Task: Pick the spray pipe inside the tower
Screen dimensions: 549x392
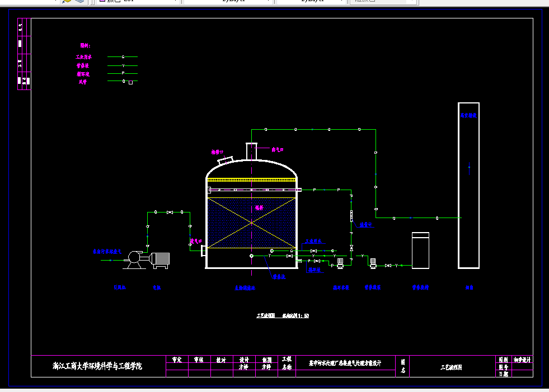Action: point(254,190)
